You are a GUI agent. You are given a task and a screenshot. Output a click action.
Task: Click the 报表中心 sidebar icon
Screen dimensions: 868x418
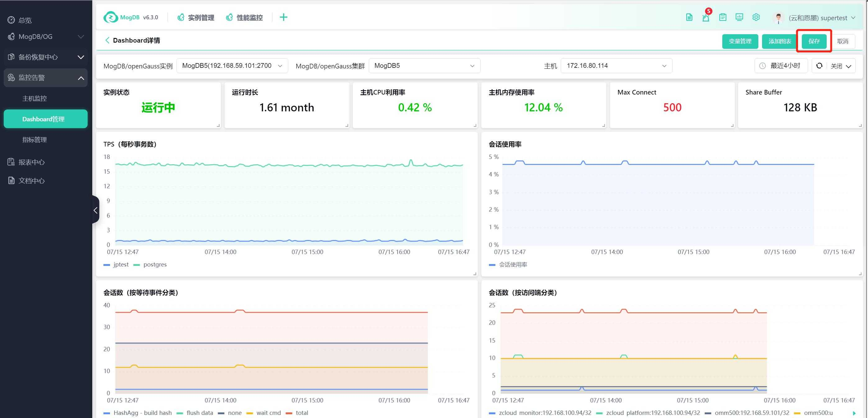pyautogui.click(x=11, y=162)
